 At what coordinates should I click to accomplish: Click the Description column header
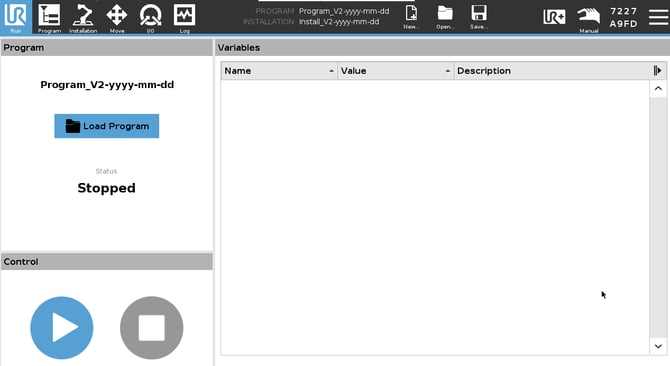tap(551, 71)
